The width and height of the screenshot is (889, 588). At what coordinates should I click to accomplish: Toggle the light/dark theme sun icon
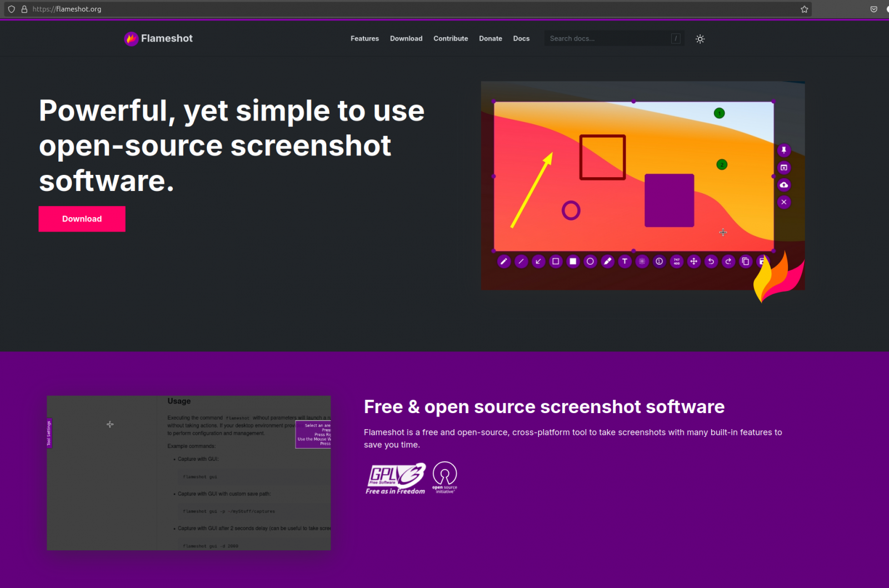point(700,39)
